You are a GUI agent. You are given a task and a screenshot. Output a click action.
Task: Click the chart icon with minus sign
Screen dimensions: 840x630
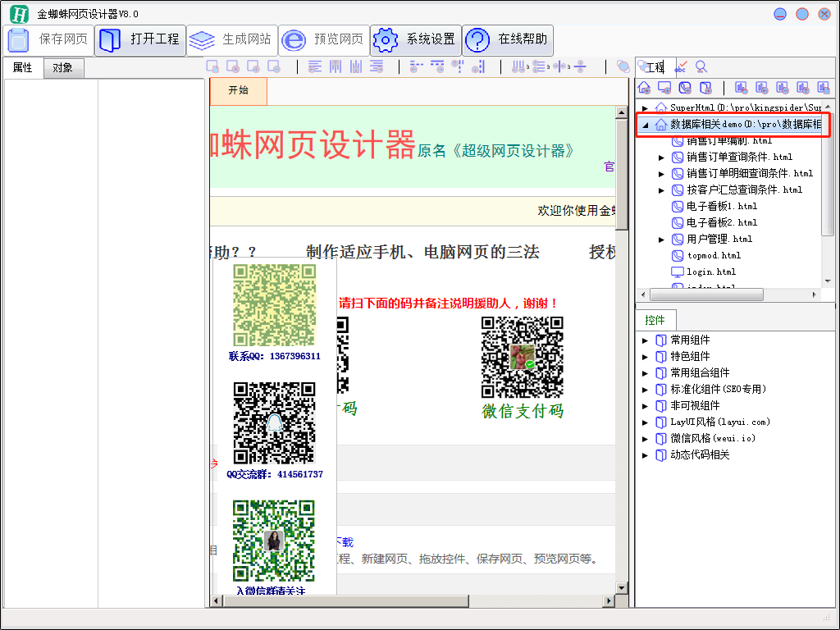(783, 87)
